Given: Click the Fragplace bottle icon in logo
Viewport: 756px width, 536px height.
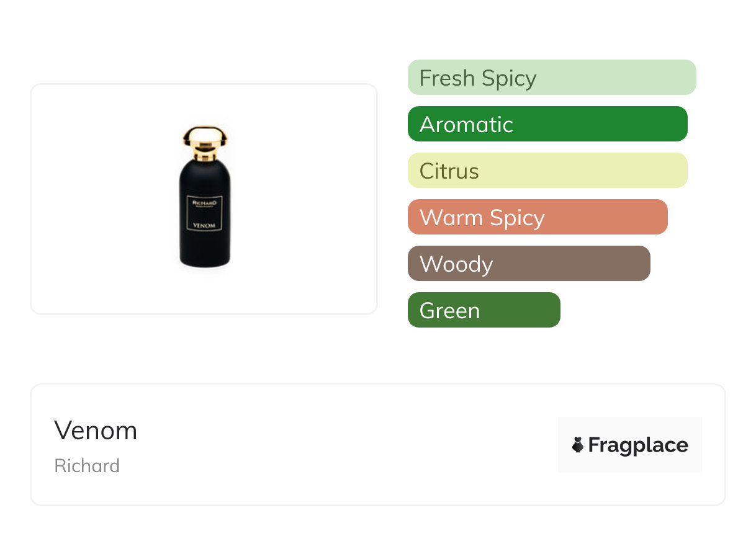Looking at the screenshot, I should click(x=578, y=445).
